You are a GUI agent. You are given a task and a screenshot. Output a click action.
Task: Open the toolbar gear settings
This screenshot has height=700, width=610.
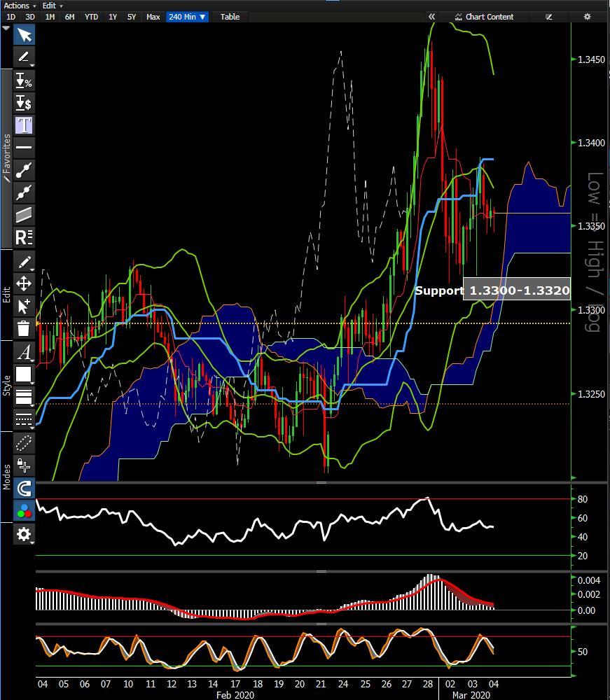point(24,534)
